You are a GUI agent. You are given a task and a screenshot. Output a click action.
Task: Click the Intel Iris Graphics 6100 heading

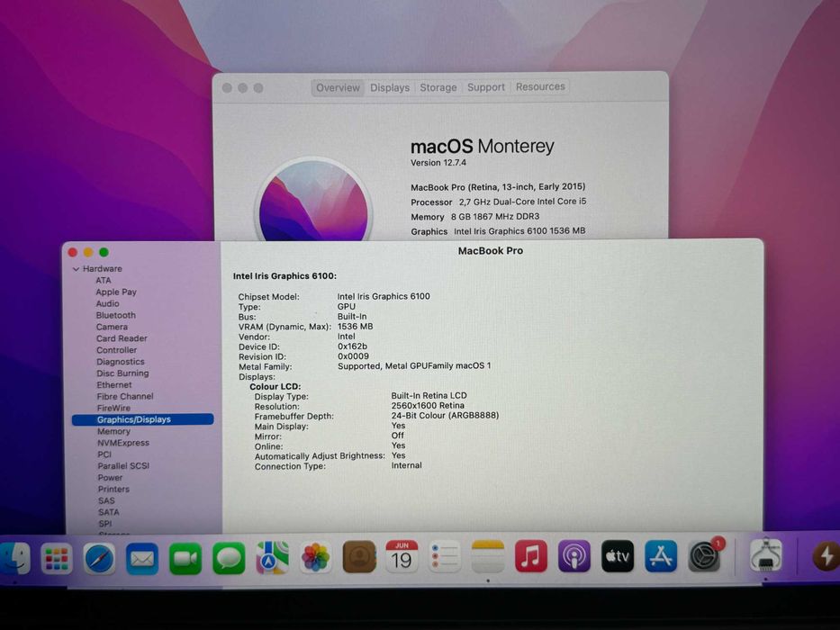pyautogui.click(x=285, y=276)
